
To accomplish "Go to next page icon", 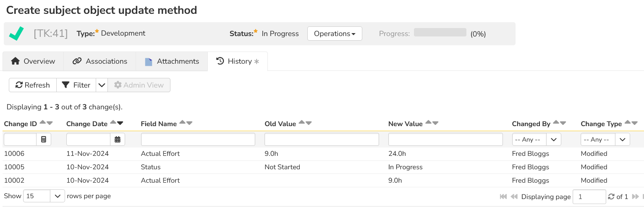I will (x=635, y=196).
